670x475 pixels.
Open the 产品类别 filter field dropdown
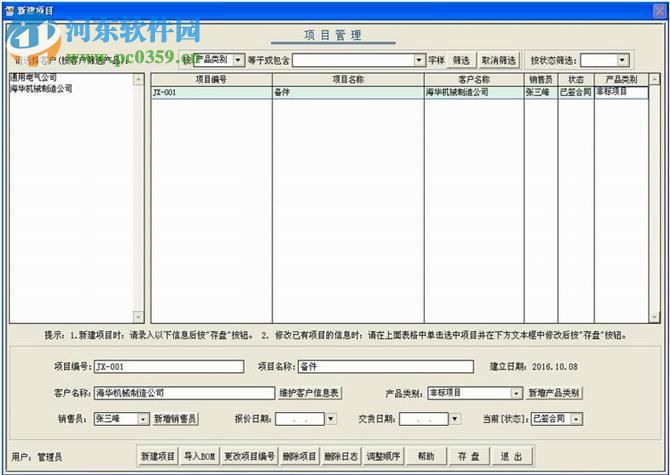coord(238,60)
